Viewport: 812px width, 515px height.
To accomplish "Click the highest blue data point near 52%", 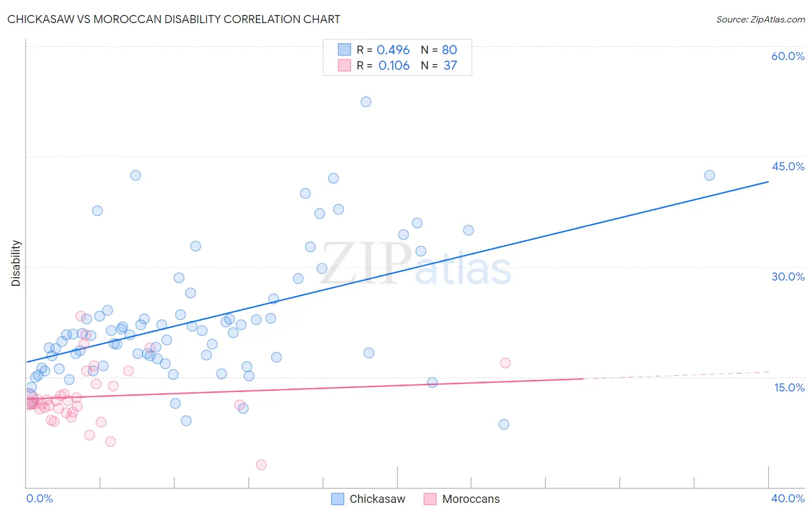I will (x=366, y=102).
